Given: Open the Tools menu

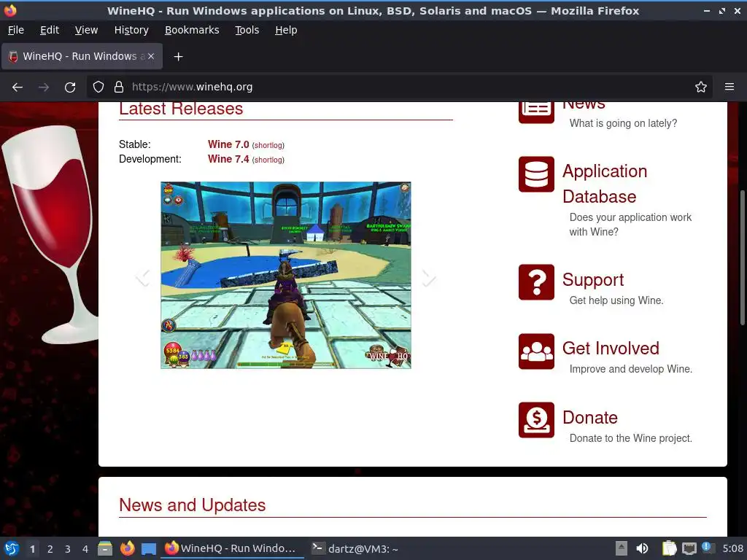Looking at the screenshot, I should click(x=247, y=30).
